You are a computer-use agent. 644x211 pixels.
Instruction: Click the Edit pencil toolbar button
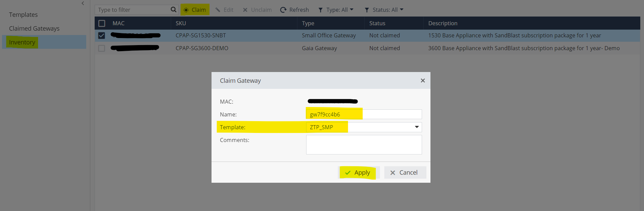[x=224, y=10]
